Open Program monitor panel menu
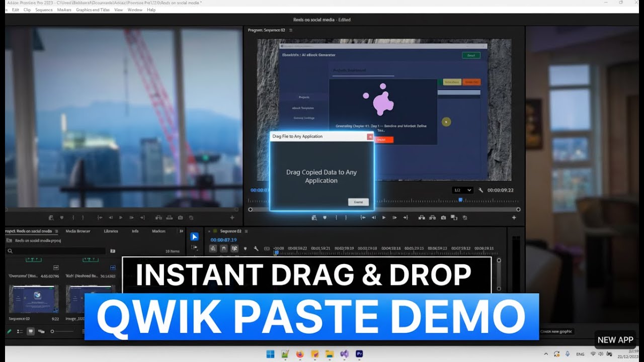 [290, 30]
